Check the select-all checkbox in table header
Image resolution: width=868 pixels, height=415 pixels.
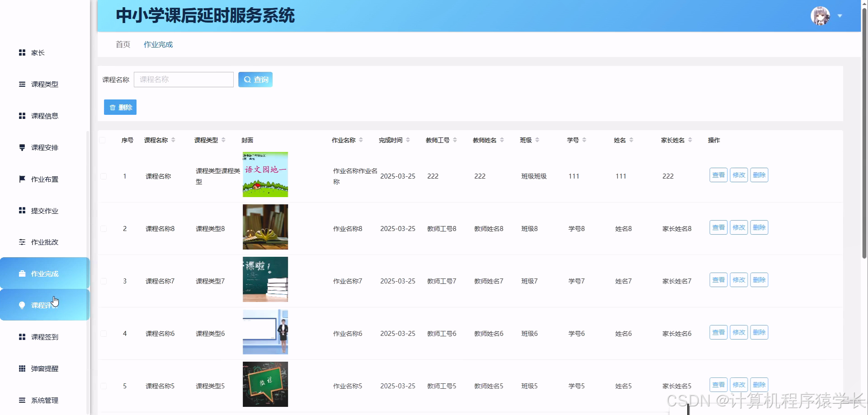(x=103, y=140)
